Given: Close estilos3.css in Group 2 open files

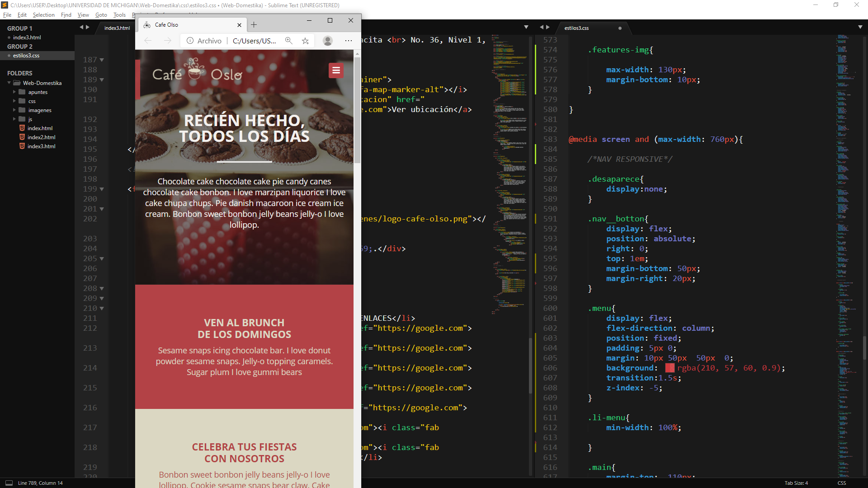Looking at the screenshot, I should point(9,56).
